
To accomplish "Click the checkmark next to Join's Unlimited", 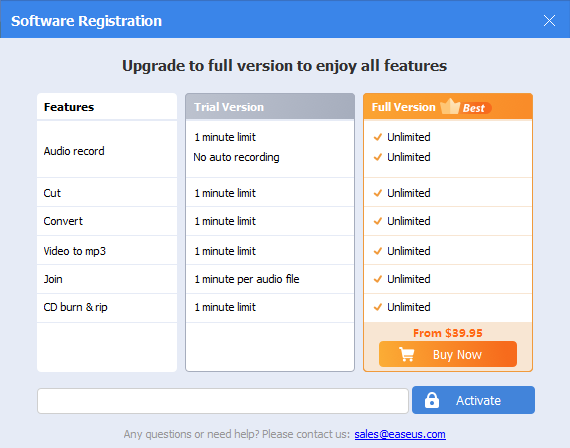I will point(378,279).
